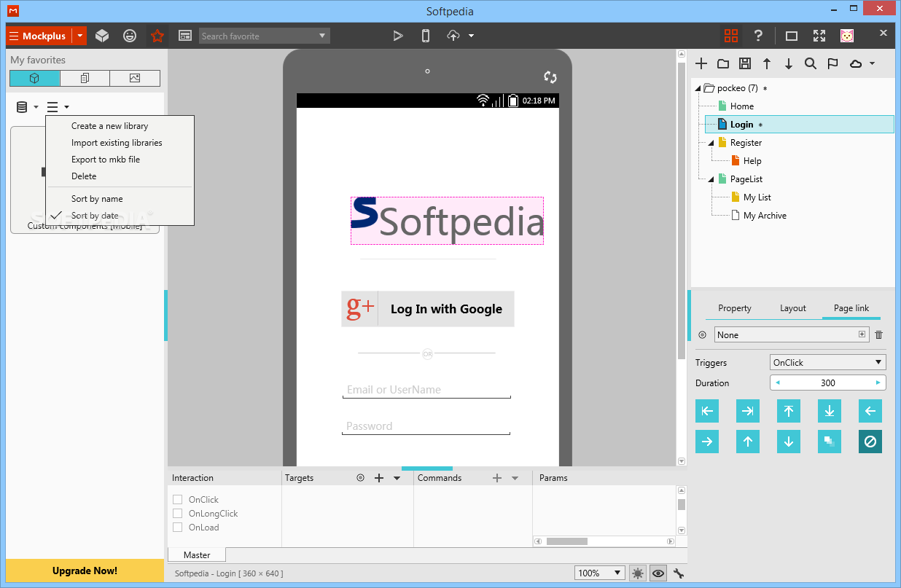Delete the page link trash icon
Screen dimensions: 901x588
click(878, 334)
